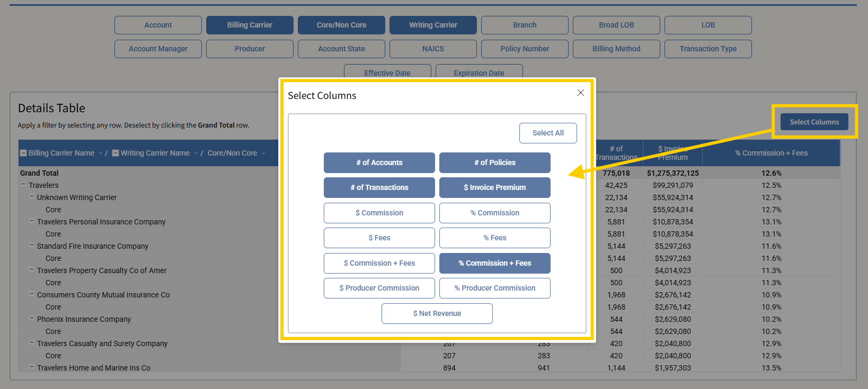The image size is (868, 389).
Task: Click the Grand Total 12.6% value
Action: tap(772, 173)
